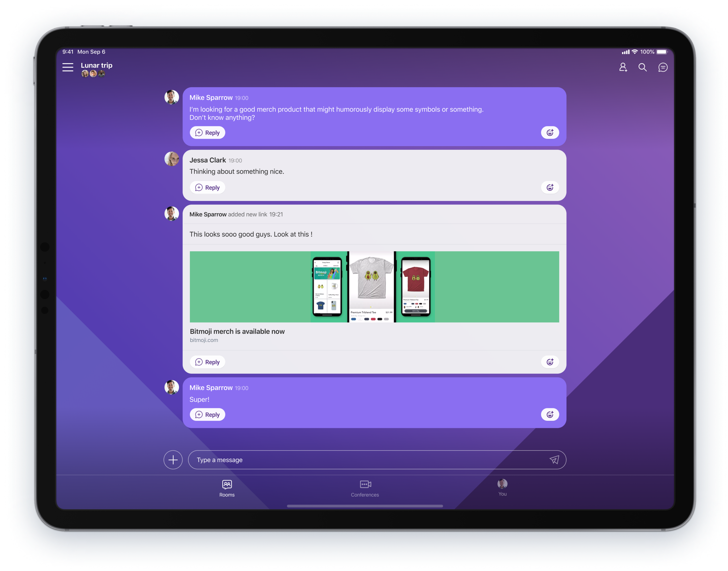View the Lunar trip member avatars
The image size is (728, 571).
93,73
